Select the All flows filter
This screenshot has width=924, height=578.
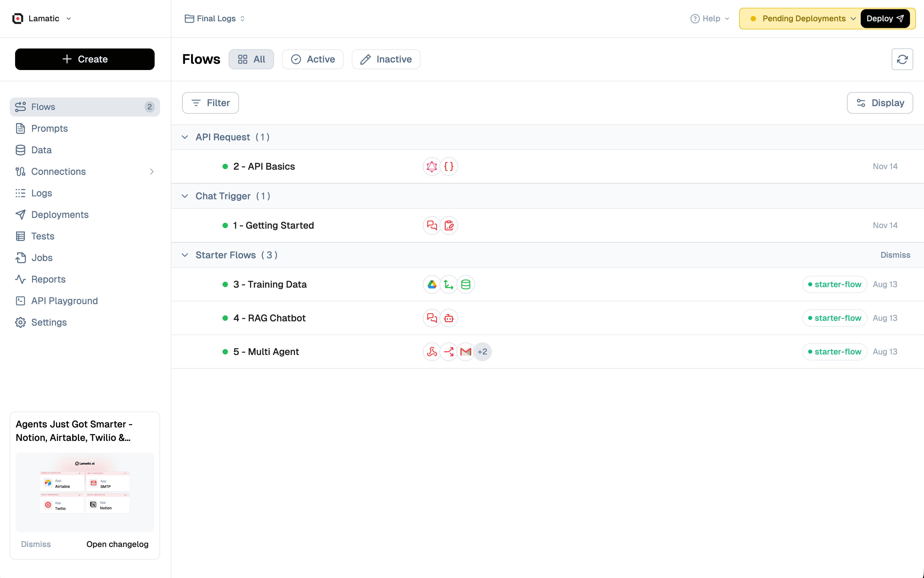coord(251,59)
